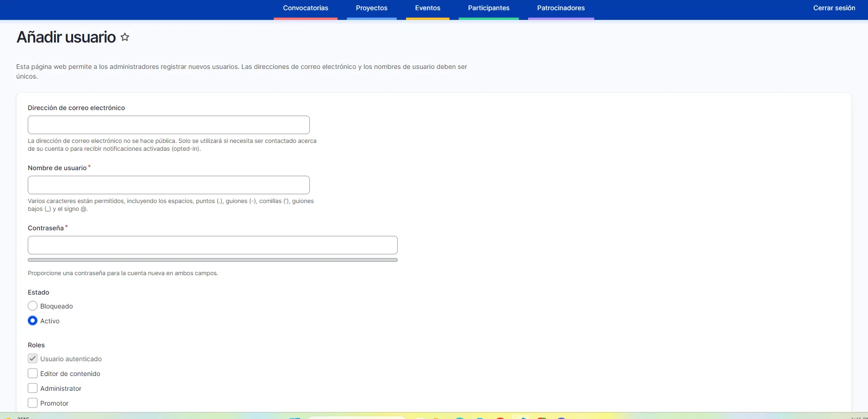Open the Patrocinadores menu item

coord(560,8)
